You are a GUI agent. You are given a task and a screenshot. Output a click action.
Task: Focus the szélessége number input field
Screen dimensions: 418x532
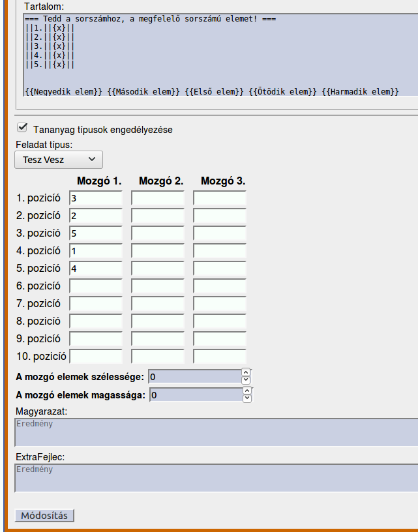[x=194, y=376]
